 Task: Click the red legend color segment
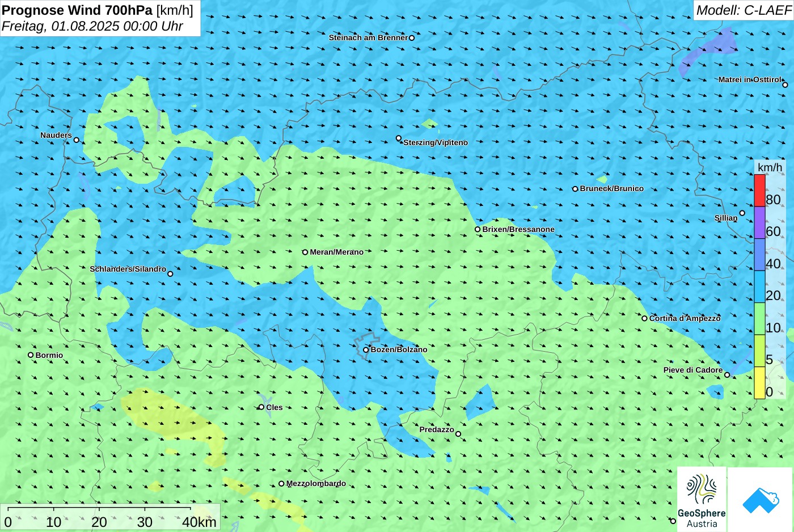tap(759, 191)
